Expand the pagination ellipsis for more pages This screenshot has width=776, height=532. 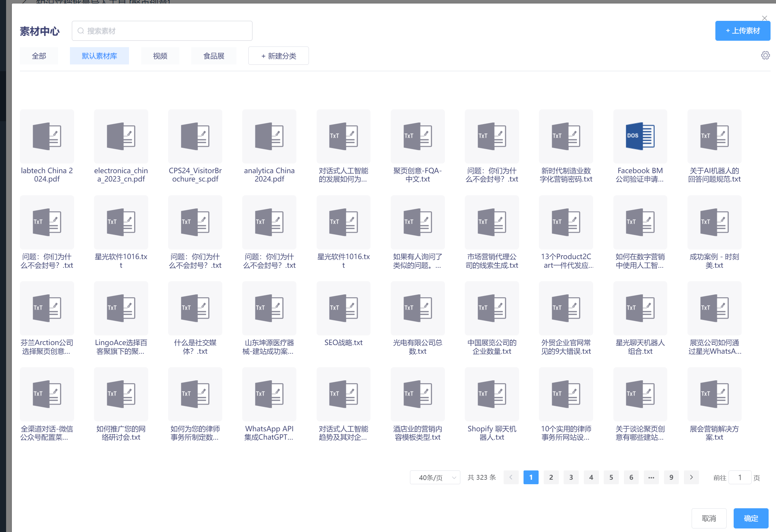point(651,477)
